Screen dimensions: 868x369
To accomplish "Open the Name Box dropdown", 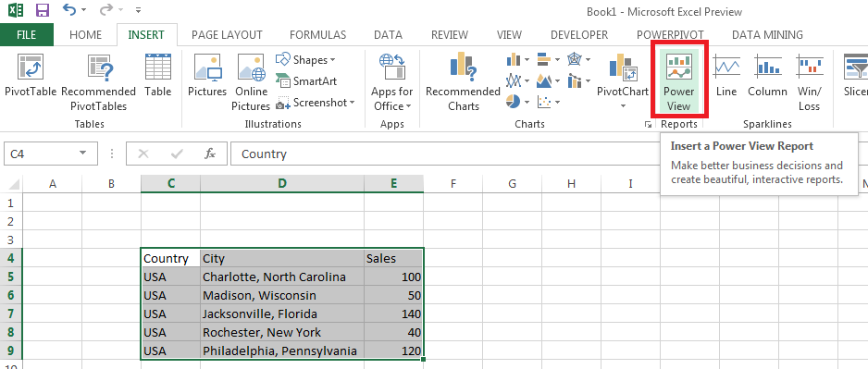I will click(83, 154).
